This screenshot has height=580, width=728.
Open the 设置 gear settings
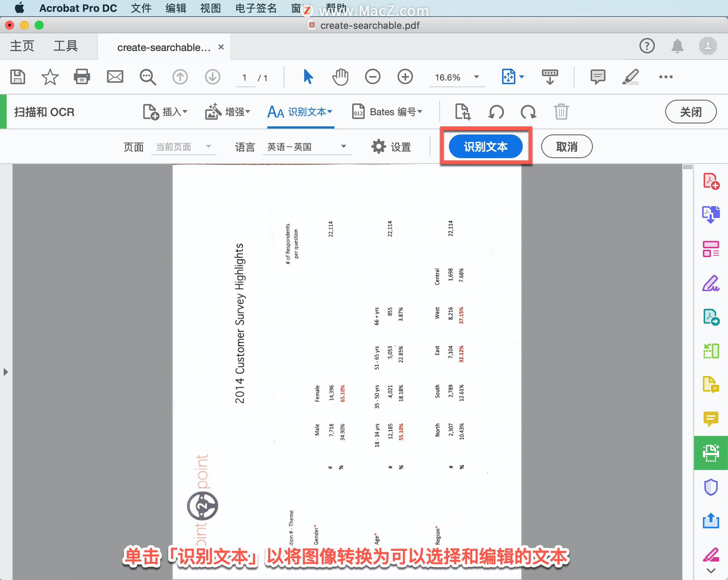point(391,147)
